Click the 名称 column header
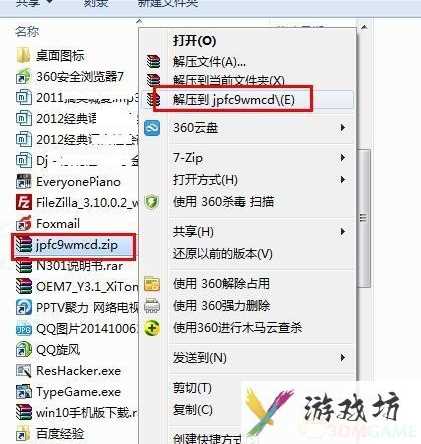Viewport: 421px width, 444px height. point(27,32)
